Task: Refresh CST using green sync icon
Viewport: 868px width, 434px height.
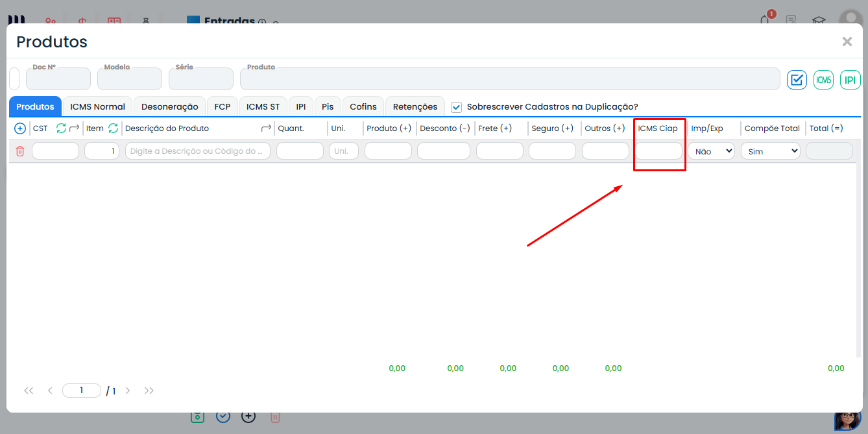Action: [x=61, y=128]
